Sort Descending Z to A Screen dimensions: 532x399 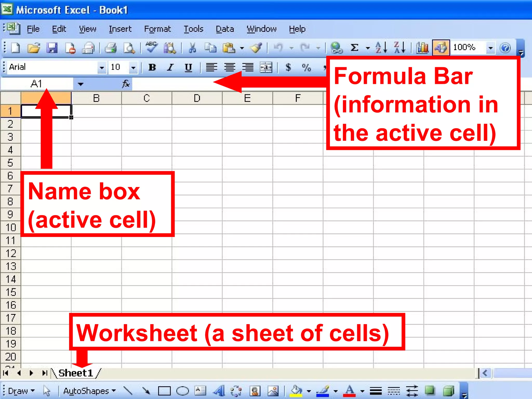(400, 48)
